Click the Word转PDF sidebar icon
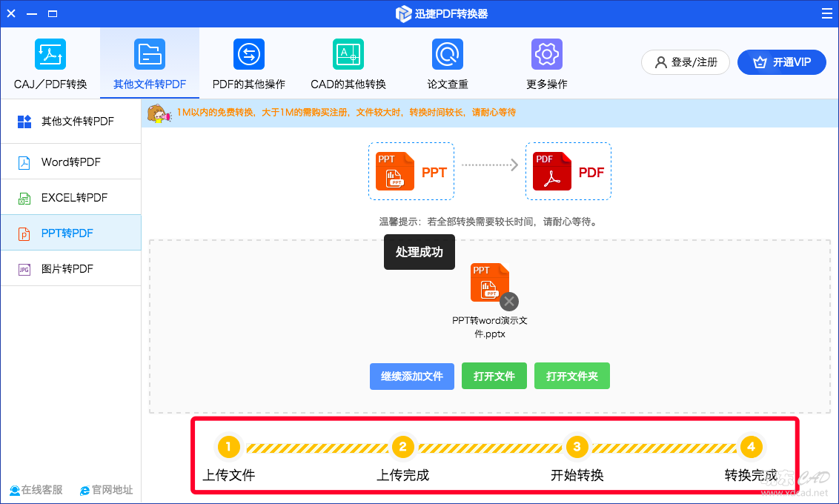This screenshot has height=504, width=839. pos(24,162)
